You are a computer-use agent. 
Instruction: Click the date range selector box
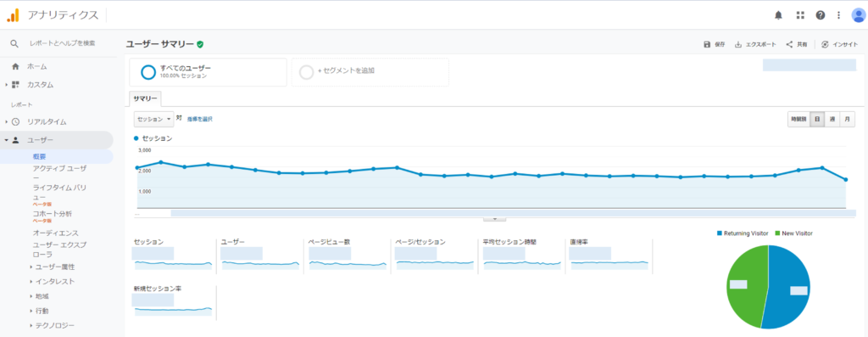pos(810,65)
